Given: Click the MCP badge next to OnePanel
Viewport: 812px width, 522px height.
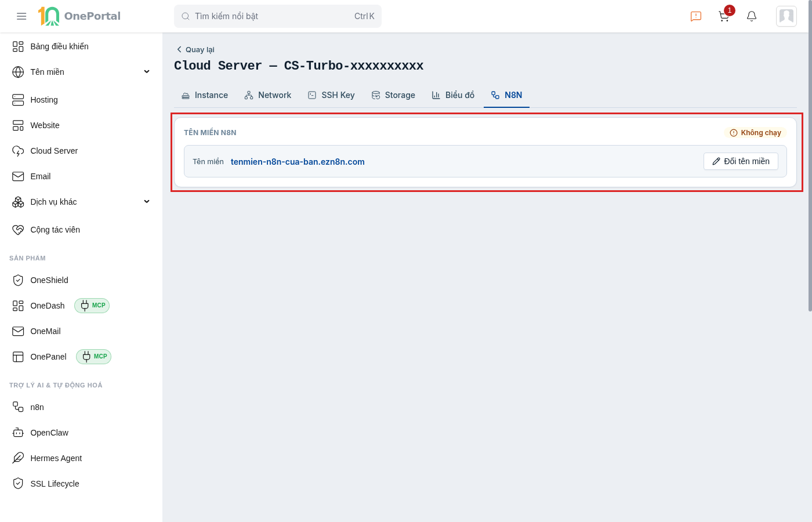Looking at the screenshot, I should [94, 357].
